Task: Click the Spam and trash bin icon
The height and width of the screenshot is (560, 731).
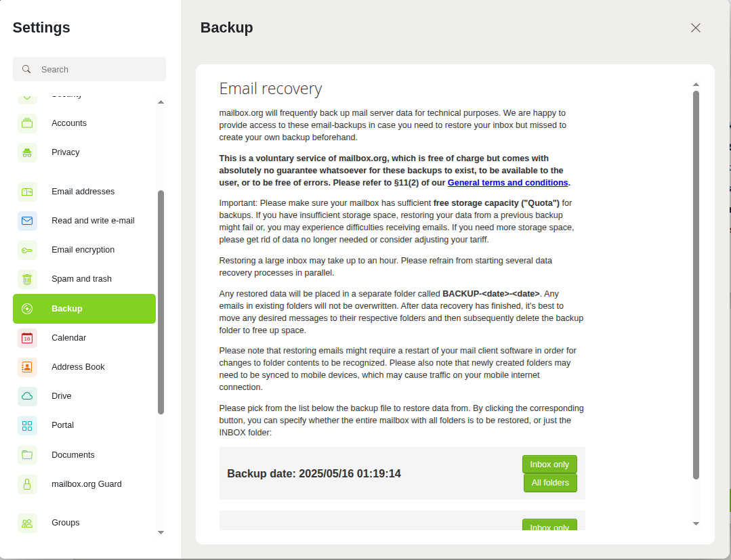Action: [x=27, y=279]
